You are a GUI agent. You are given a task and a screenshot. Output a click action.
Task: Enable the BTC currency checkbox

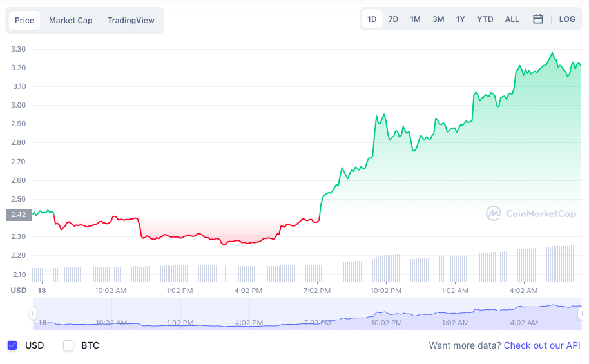click(x=68, y=345)
